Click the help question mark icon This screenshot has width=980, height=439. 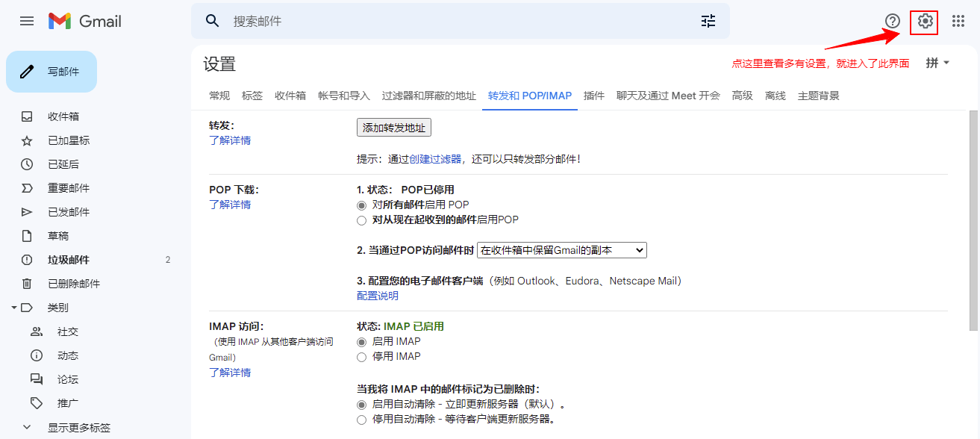[x=893, y=21]
